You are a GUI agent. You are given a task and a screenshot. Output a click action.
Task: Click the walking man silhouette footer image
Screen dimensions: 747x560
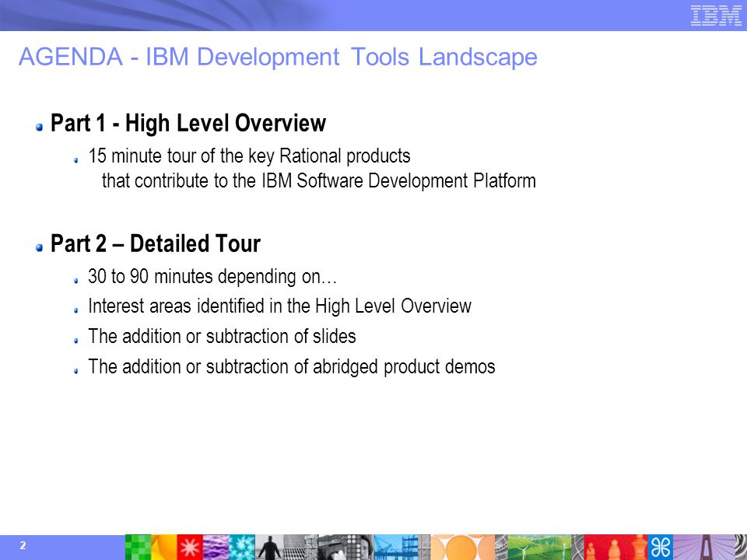[270, 547]
